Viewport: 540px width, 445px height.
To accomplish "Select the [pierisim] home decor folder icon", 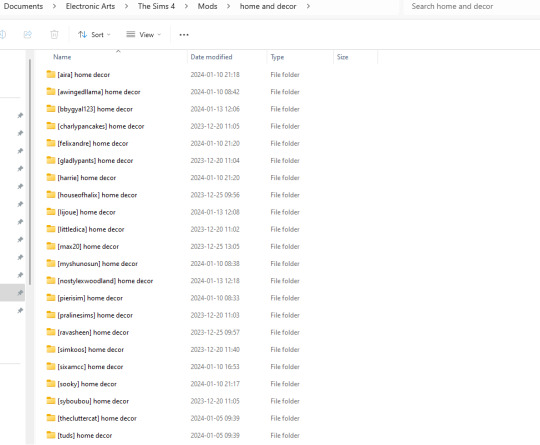I will pyautogui.click(x=51, y=298).
